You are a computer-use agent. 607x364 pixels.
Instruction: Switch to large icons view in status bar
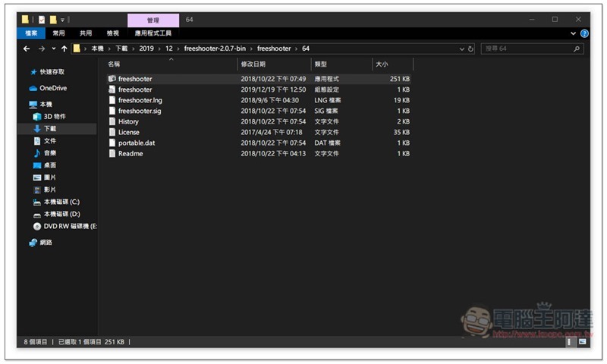[x=582, y=342]
